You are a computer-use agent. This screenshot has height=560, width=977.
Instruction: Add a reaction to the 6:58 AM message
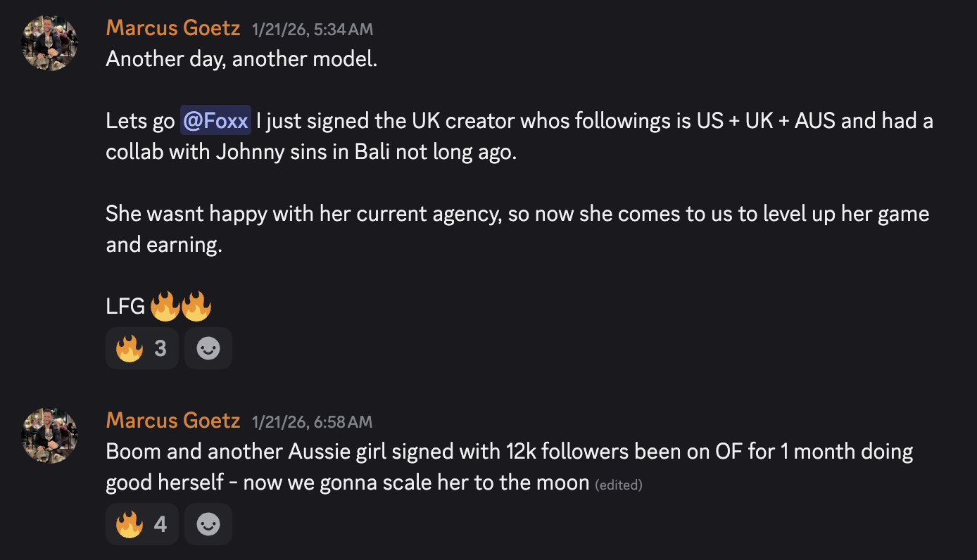[x=208, y=524]
